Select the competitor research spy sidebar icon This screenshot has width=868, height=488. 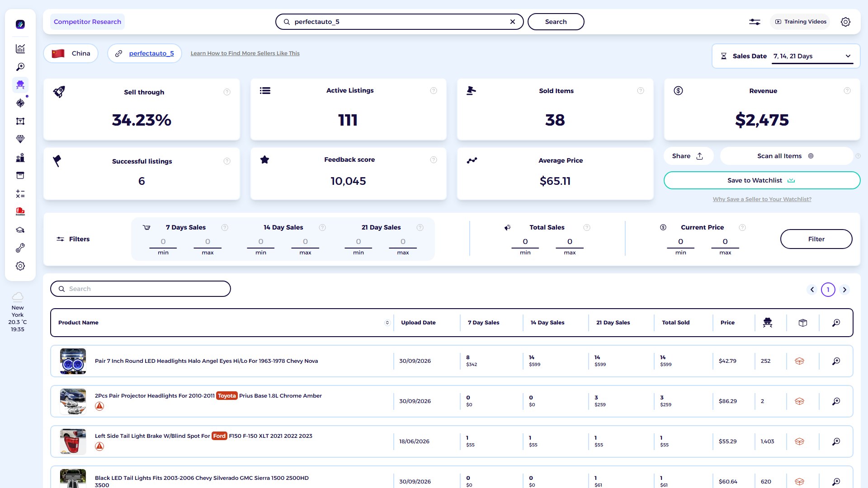click(x=20, y=85)
